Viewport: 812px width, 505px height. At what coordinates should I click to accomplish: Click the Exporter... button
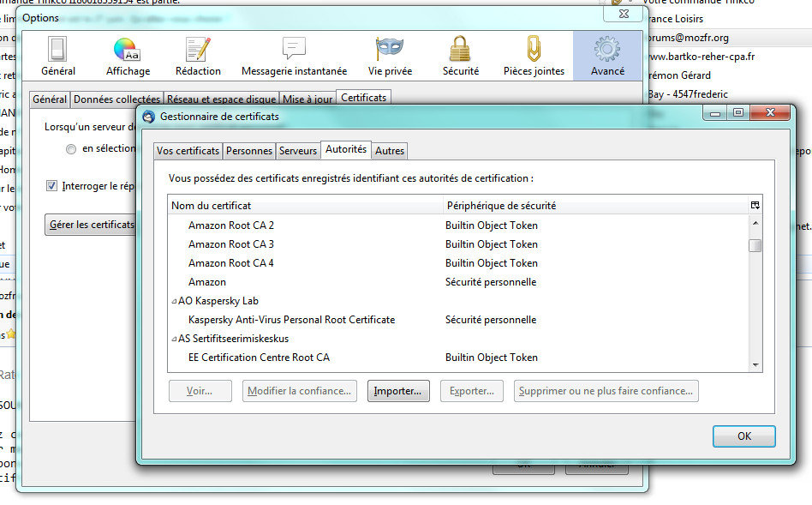[472, 391]
